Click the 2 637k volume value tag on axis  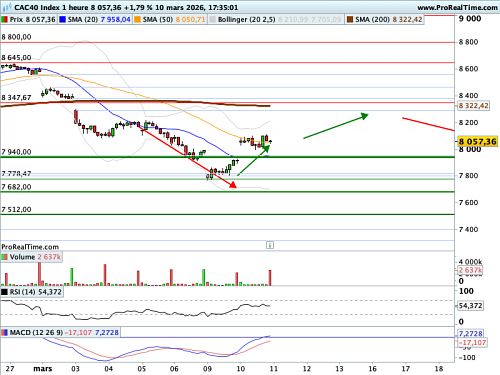[x=470, y=270]
